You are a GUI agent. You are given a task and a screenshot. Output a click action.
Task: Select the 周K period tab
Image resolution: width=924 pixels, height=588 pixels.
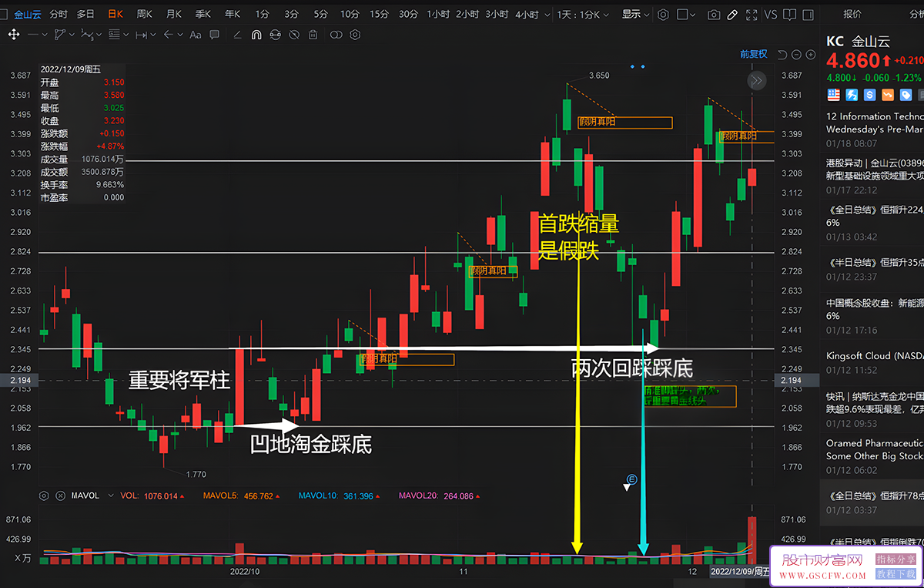point(145,15)
